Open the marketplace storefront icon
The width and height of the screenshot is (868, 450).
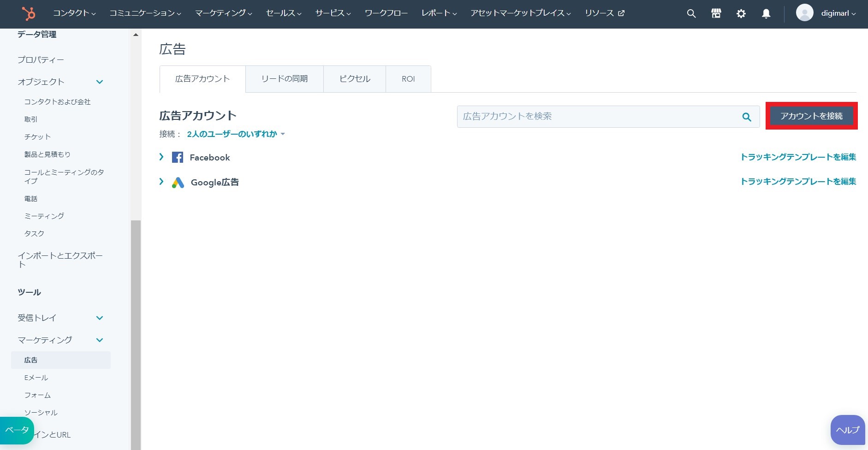[716, 13]
